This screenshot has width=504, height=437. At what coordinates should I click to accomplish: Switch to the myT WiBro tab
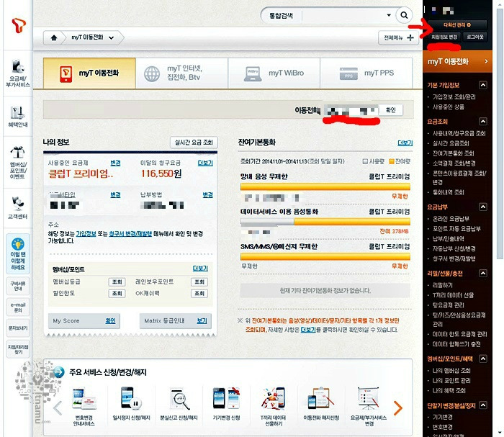[274, 73]
